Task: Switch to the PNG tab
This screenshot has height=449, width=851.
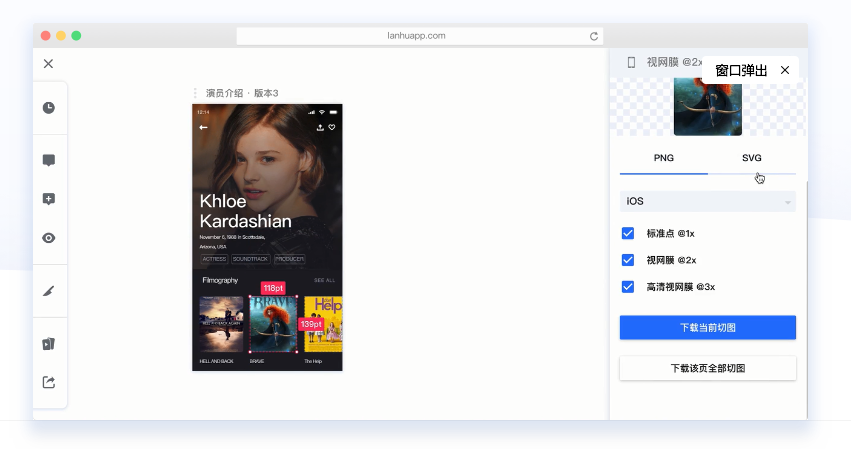Action: pos(664,158)
